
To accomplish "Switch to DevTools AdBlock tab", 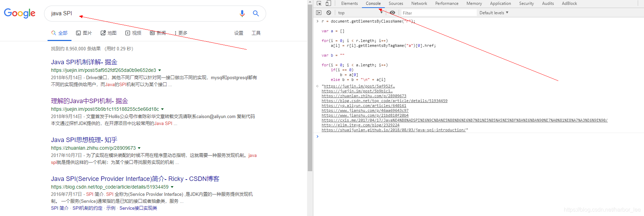I will [x=569, y=3].
